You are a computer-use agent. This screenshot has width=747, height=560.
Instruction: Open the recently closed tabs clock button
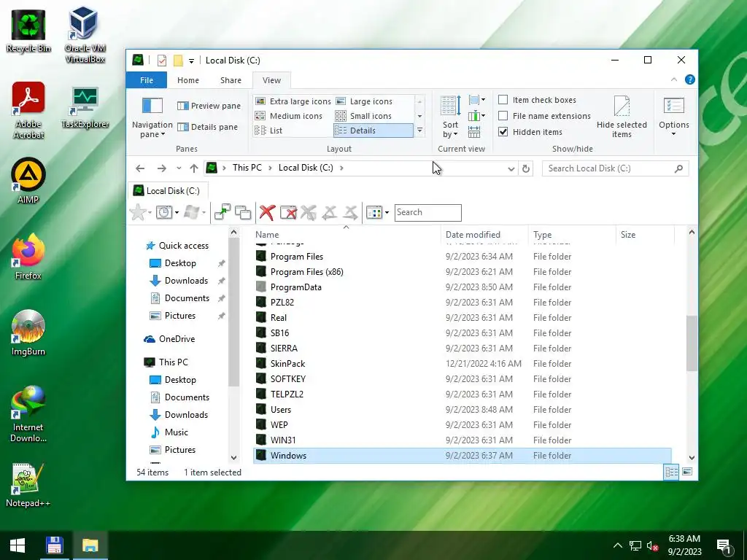coord(164,212)
